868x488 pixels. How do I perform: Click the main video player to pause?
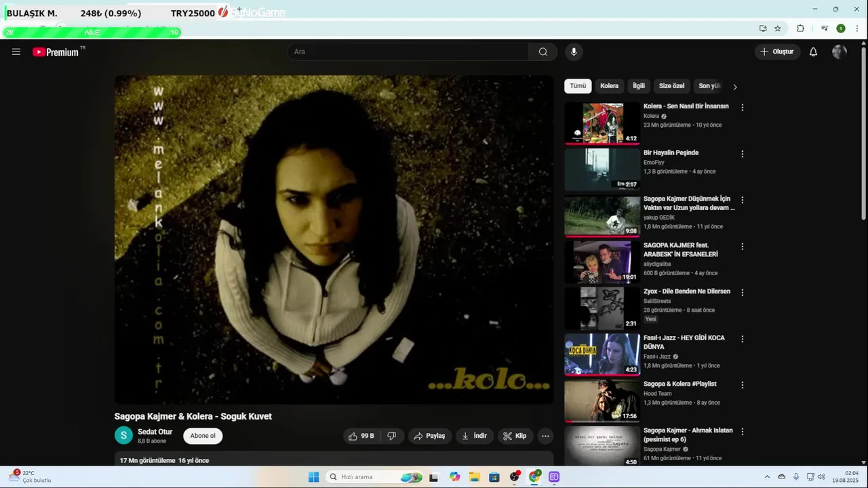point(334,239)
